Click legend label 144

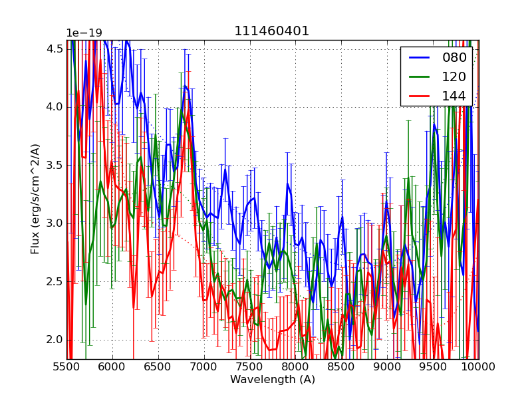point(455,96)
